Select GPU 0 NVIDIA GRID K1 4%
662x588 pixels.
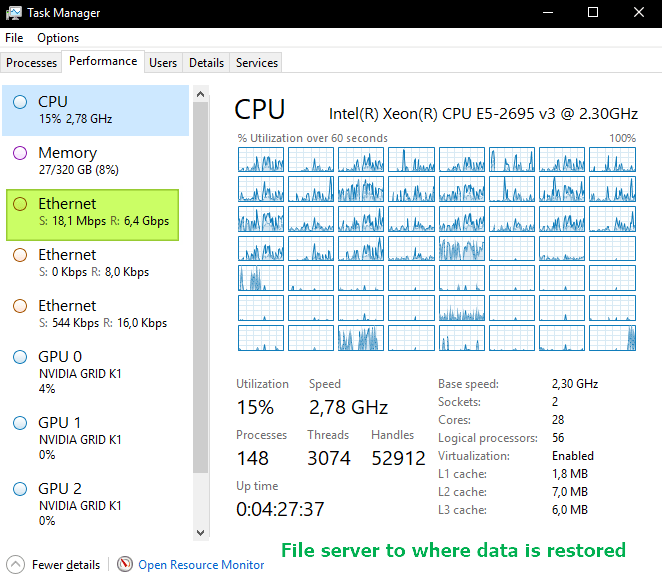[x=95, y=372]
